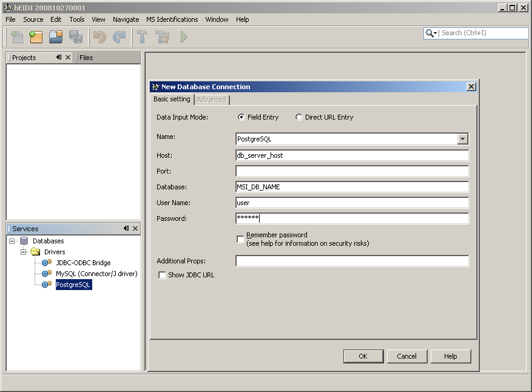532x392 pixels.
Task: Switch to the Files tab
Action: [86, 58]
